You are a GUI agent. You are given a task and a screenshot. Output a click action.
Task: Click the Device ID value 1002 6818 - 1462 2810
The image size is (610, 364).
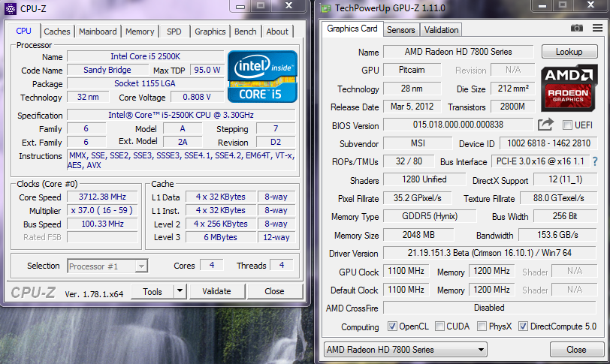pyautogui.click(x=548, y=143)
